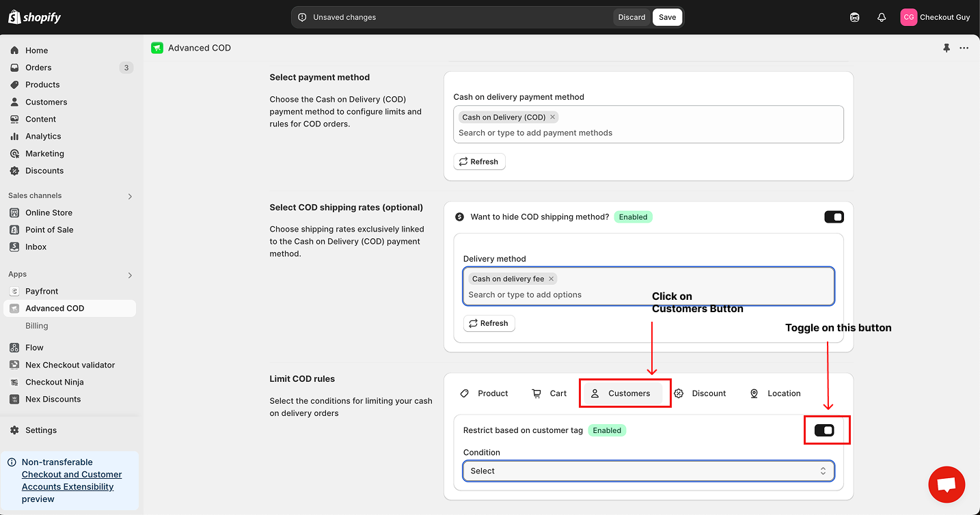980x515 pixels.
Task: Remove the Cash on delivery fee tag
Action: (551, 279)
